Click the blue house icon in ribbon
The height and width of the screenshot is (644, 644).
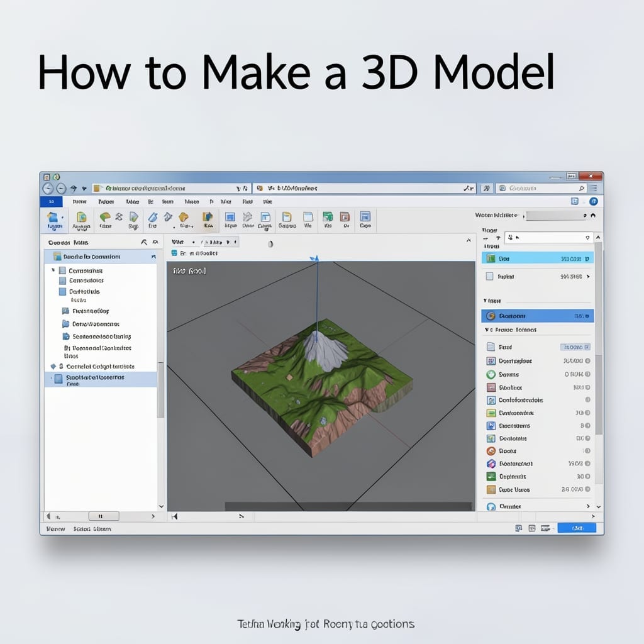52,217
